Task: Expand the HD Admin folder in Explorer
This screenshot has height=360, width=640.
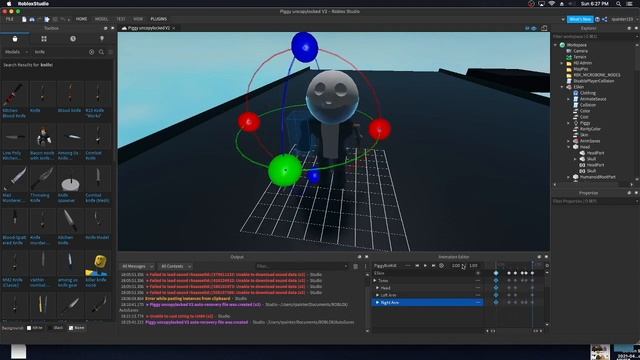Action: coord(562,63)
